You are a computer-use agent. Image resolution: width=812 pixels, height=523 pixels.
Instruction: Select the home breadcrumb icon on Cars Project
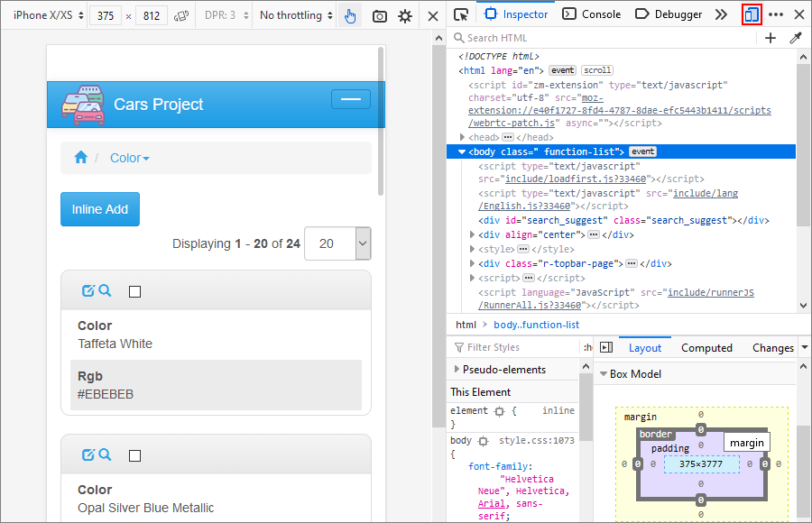pos(80,158)
